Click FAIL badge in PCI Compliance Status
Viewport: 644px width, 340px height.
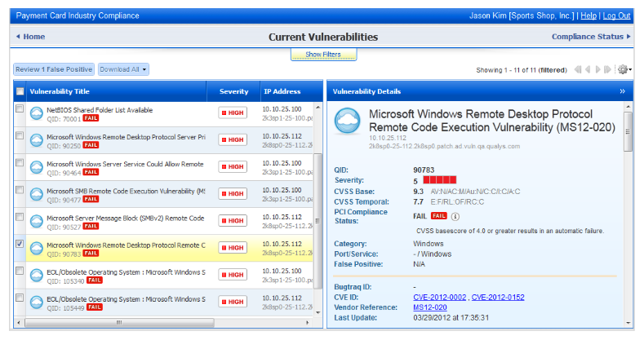(438, 216)
